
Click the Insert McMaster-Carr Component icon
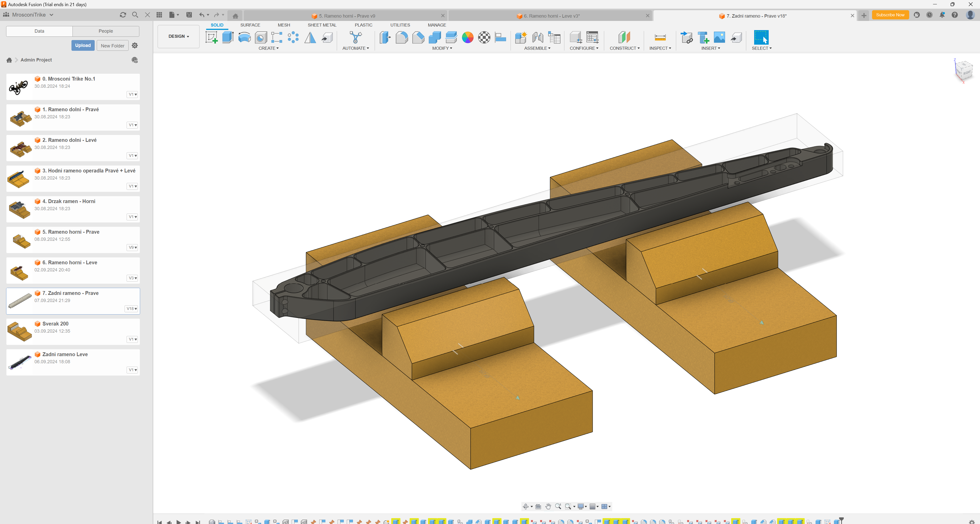[703, 37]
